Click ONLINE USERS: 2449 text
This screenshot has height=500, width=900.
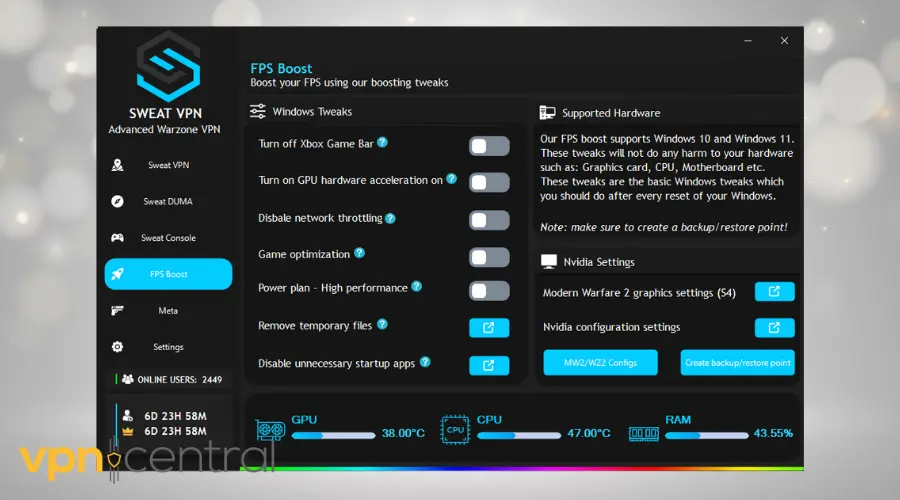click(180, 379)
